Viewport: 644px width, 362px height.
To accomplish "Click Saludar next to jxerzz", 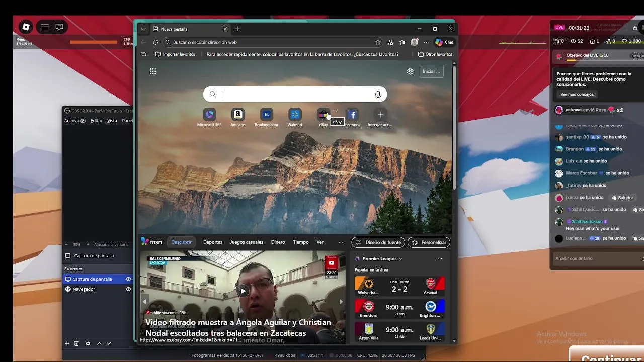I will click(x=622, y=198).
